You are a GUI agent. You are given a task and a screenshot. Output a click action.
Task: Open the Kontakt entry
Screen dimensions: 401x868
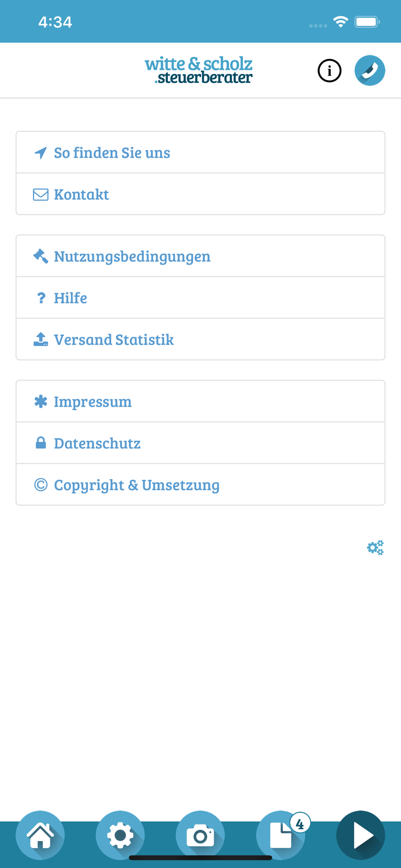200,194
